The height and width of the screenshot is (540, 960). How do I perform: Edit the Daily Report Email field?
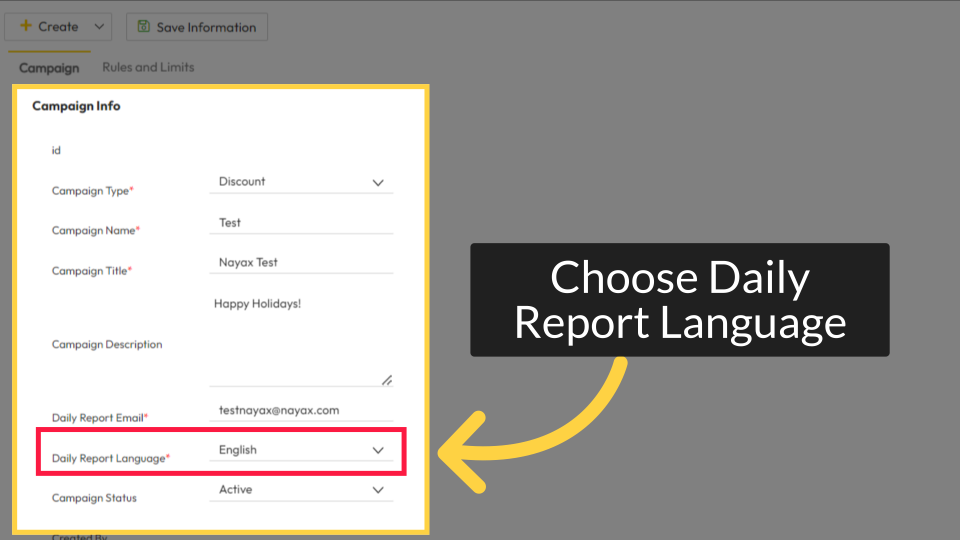(x=301, y=410)
